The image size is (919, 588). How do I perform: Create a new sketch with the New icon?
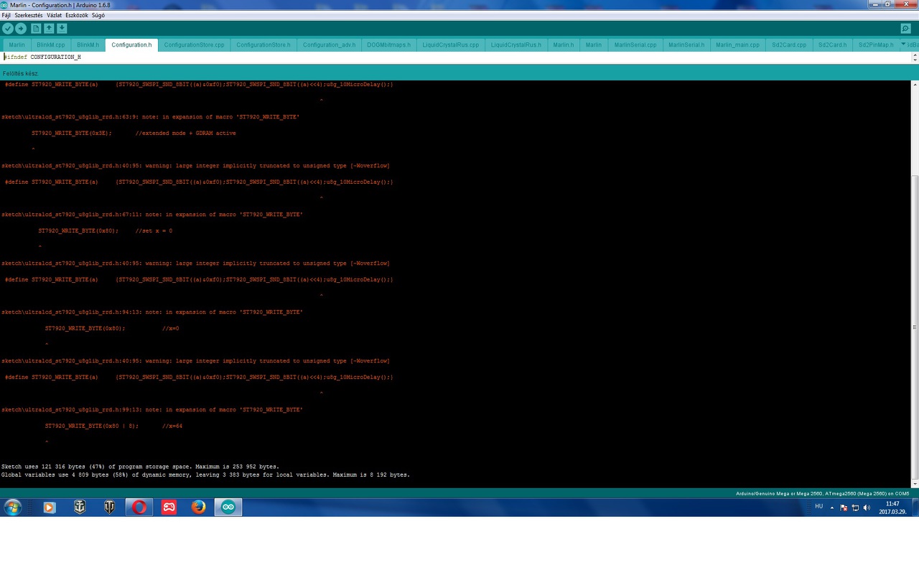(36, 29)
